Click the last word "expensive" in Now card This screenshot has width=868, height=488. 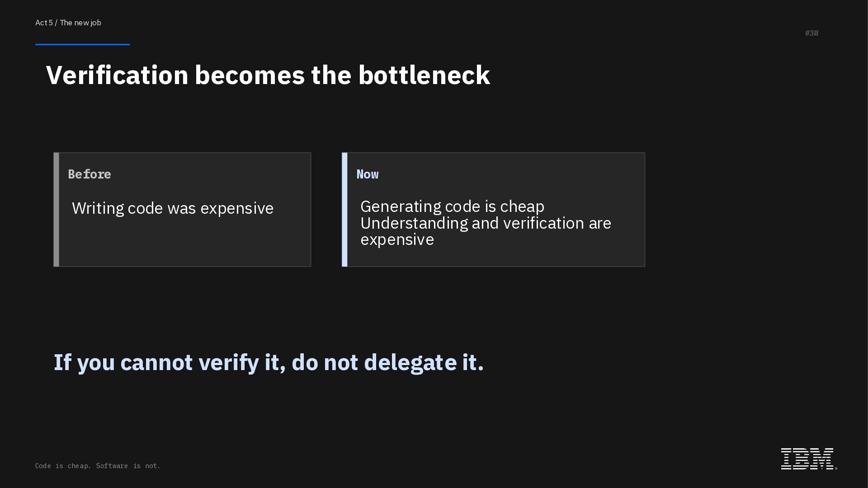(397, 239)
